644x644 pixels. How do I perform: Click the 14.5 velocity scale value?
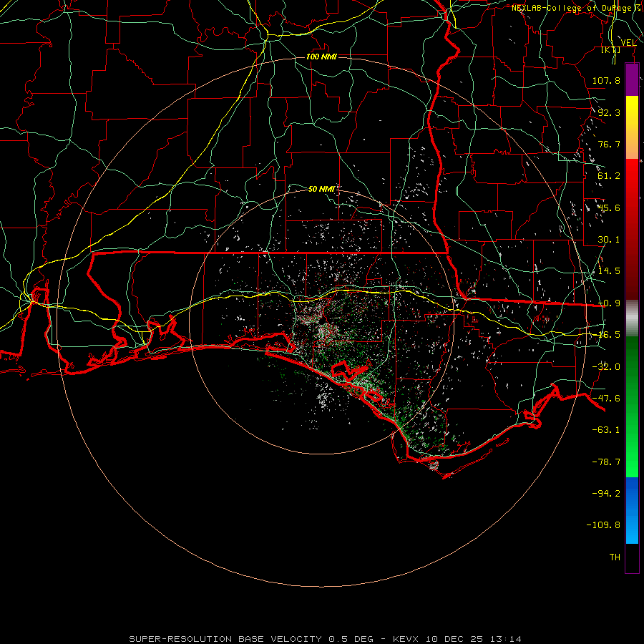[609, 271]
